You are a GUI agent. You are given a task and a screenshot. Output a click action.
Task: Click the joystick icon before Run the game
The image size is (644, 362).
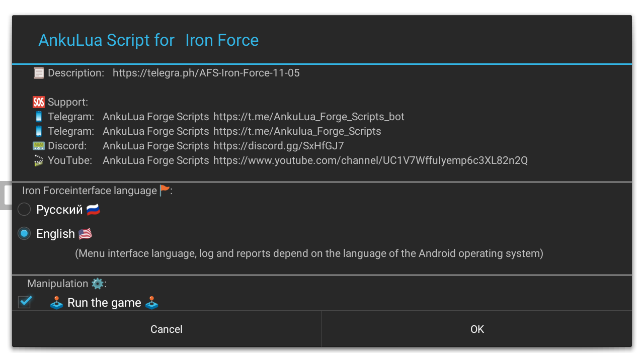click(56, 303)
